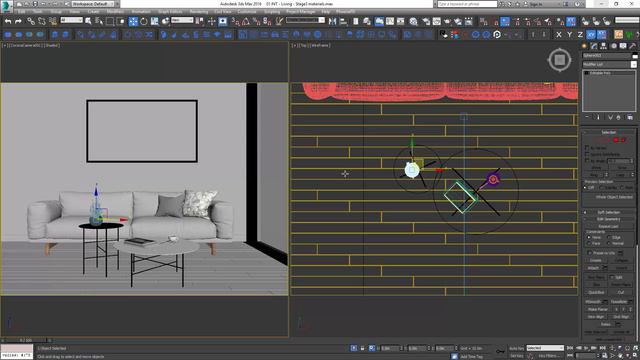Click the Auto Key button
The width and height of the screenshot is (640, 360).
(516, 348)
